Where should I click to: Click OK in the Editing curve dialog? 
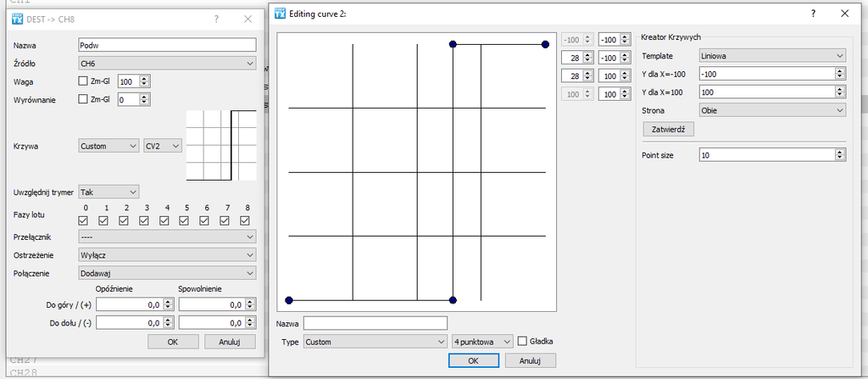click(473, 360)
